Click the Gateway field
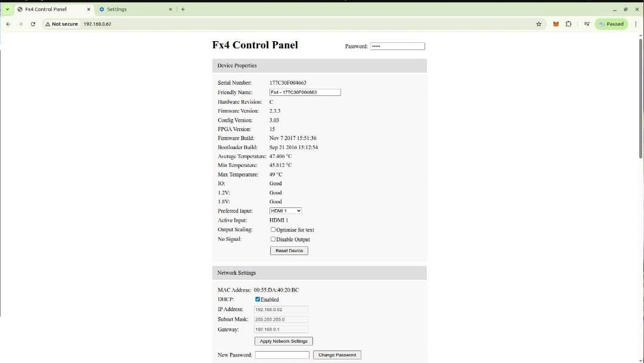Image resolution: width=644 pixels, height=363 pixels. 281,330
